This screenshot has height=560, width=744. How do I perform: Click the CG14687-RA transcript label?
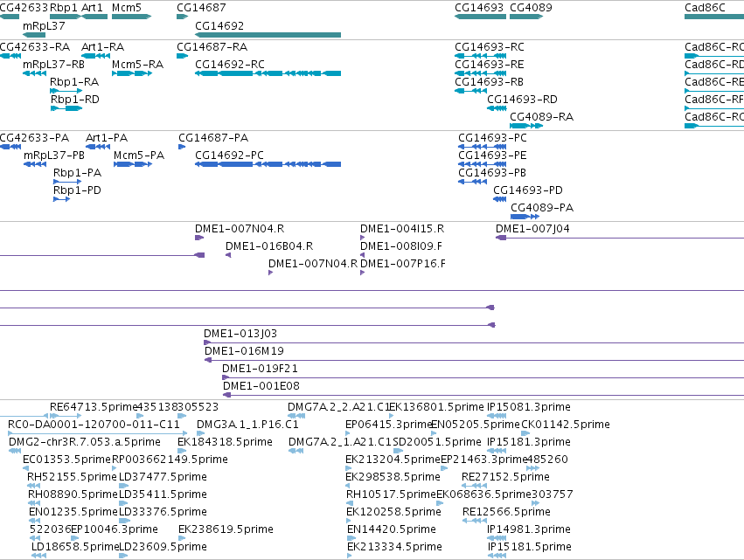pyautogui.click(x=212, y=47)
